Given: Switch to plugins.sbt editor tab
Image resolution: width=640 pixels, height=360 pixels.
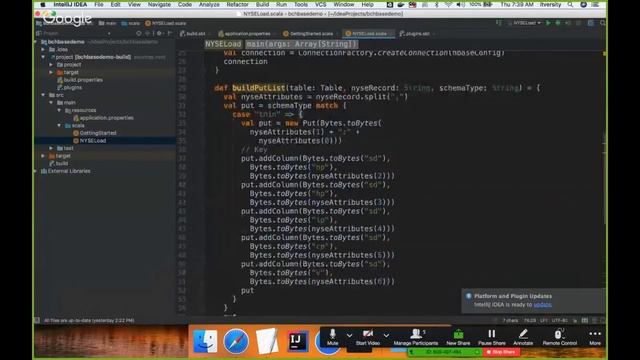Looking at the screenshot, I should [415, 33].
